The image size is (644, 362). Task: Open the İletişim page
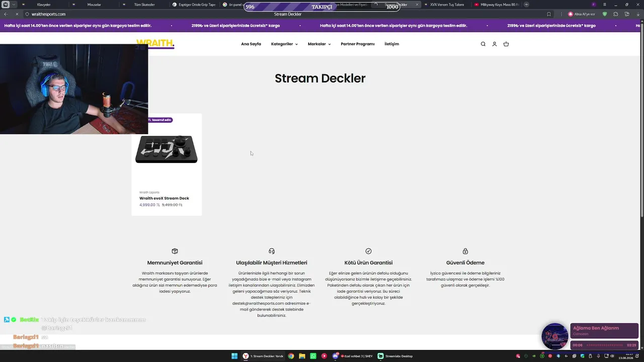(x=391, y=44)
